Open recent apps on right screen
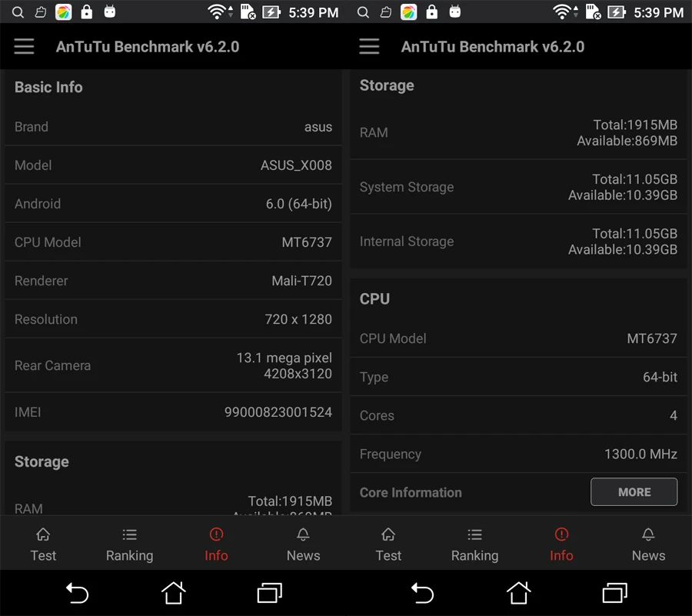This screenshot has width=692, height=616. point(615,593)
